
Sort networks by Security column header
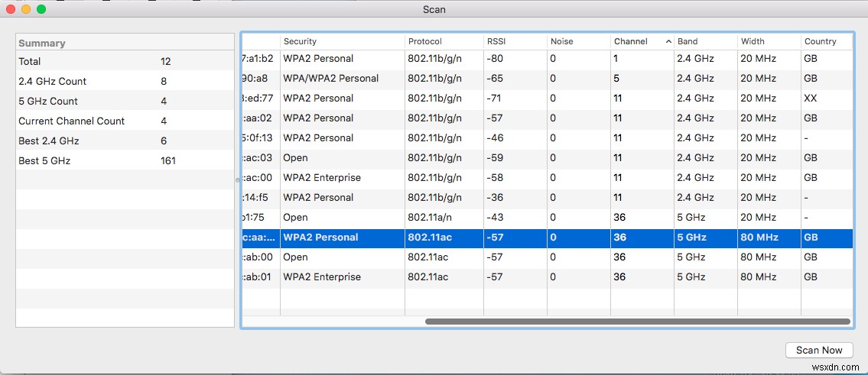(x=300, y=41)
